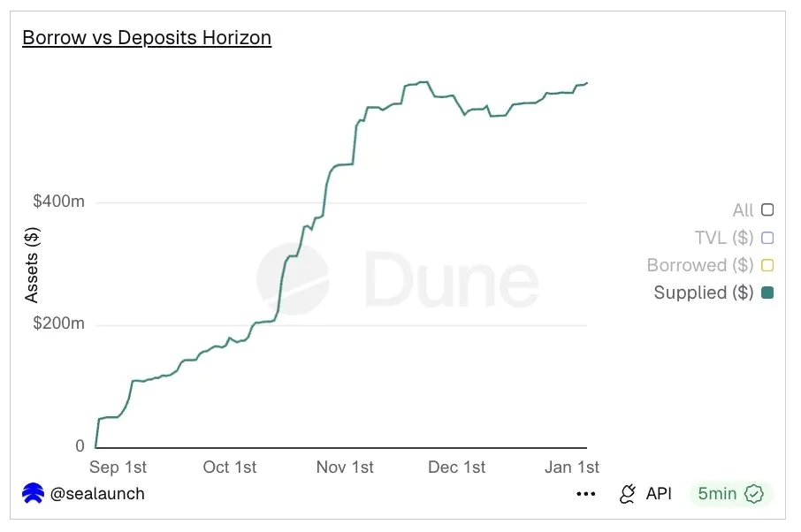Click the verified checkmark icon beside 5min
This screenshot has width=801, height=532.
(x=754, y=494)
